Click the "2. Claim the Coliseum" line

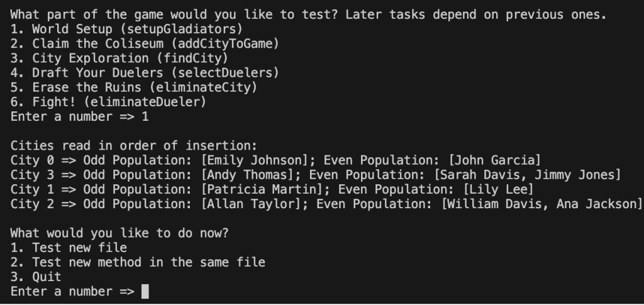pyautogui.click(x=144, y=43)
